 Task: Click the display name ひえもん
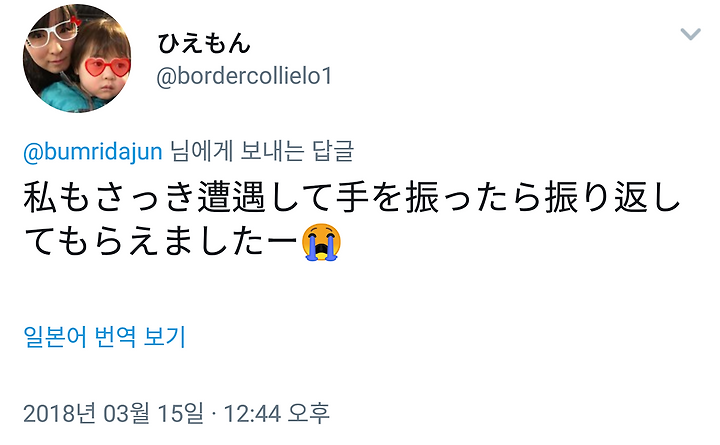pos(203,44)
